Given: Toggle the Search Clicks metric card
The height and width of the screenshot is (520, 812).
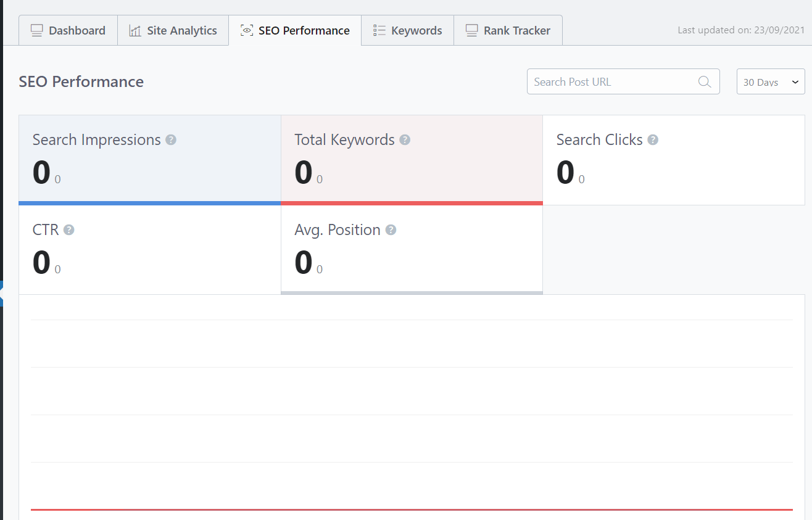Looking at the screenshot, I should pyautogui.click(x=674, y=160).
